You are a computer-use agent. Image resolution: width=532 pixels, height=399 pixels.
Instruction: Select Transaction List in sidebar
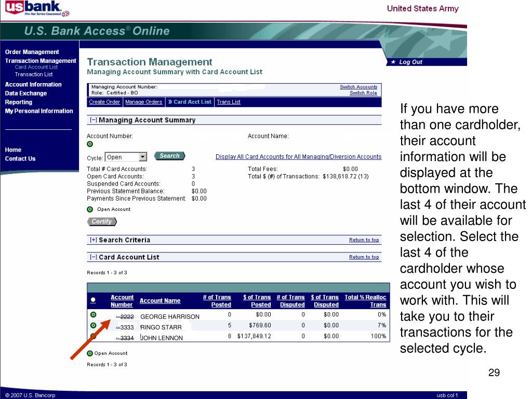point(34,74)
